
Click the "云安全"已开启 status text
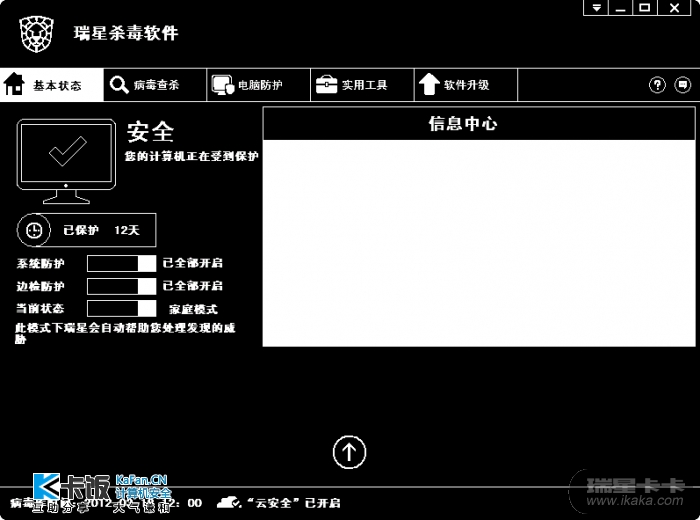294,503
